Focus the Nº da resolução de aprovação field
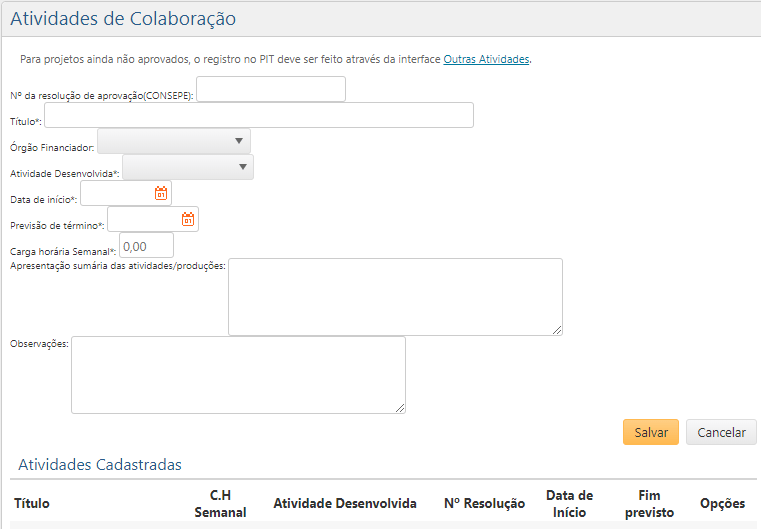The height and width of the screenshot is (529, 761). 271,89
